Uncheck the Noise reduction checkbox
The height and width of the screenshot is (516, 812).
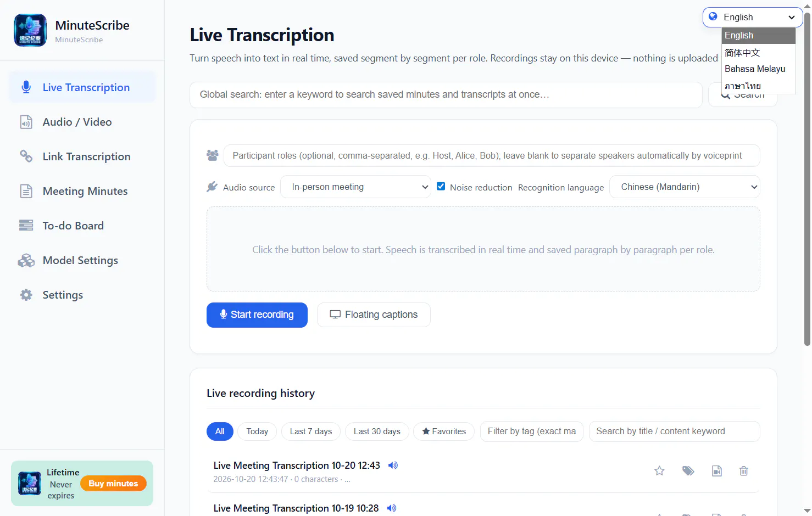pos(441,186)
